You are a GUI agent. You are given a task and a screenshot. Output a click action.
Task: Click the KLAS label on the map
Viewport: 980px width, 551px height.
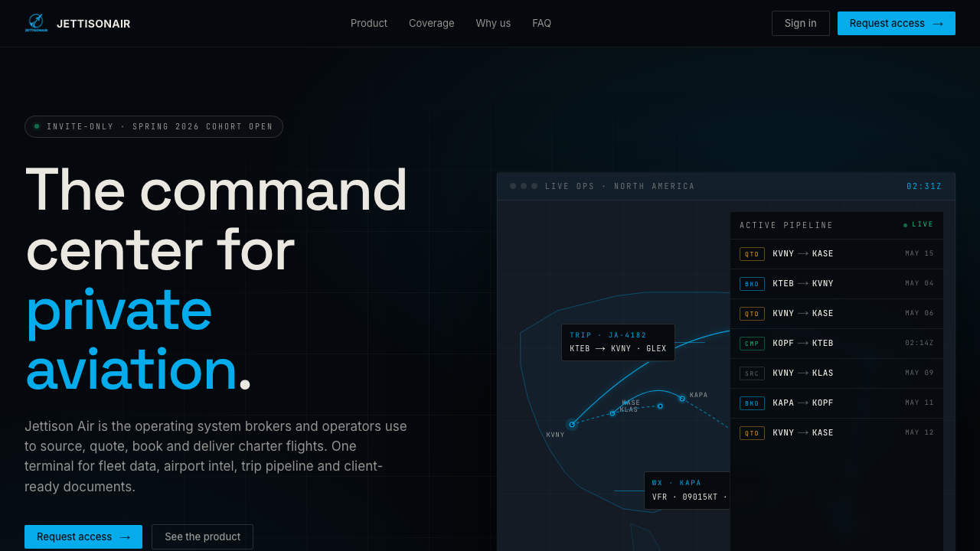click(629, 410)
